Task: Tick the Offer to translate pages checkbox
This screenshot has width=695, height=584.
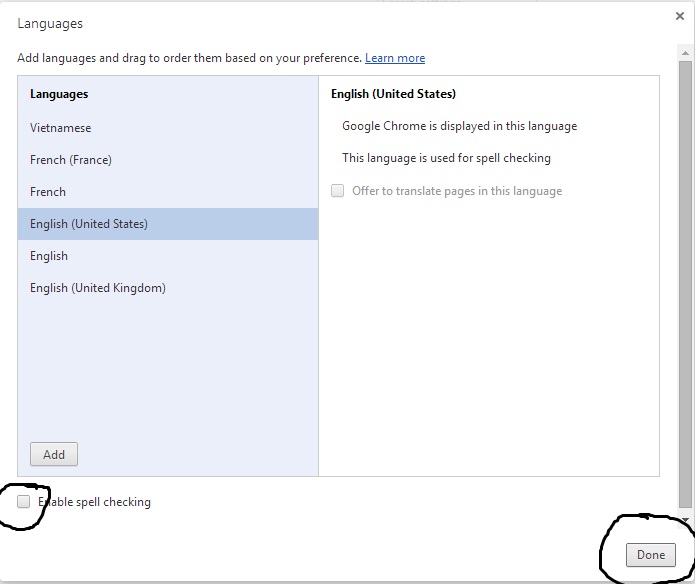Action: [338, 191]
